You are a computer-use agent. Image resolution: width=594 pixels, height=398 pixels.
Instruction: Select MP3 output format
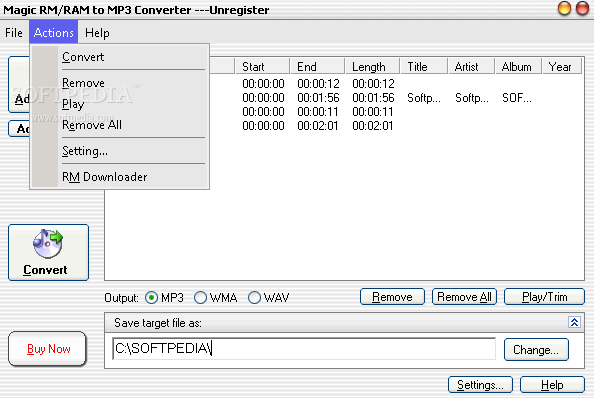152,298
